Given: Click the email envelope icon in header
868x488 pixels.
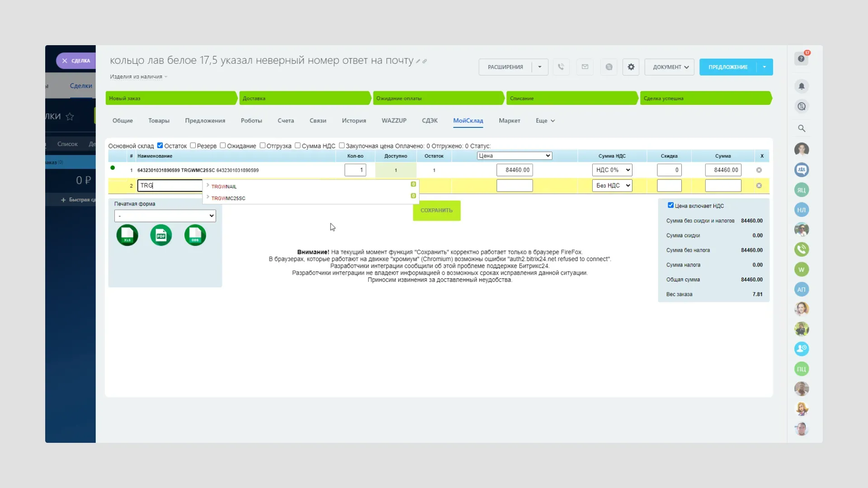Looking at the screenshot, I should pos(585,67).
